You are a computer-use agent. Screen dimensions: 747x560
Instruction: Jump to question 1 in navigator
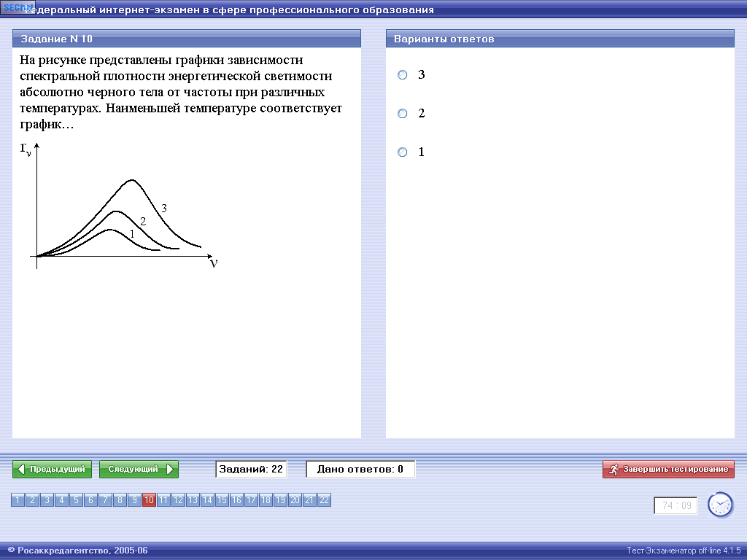pyautogui.click(x=18, y=500)
